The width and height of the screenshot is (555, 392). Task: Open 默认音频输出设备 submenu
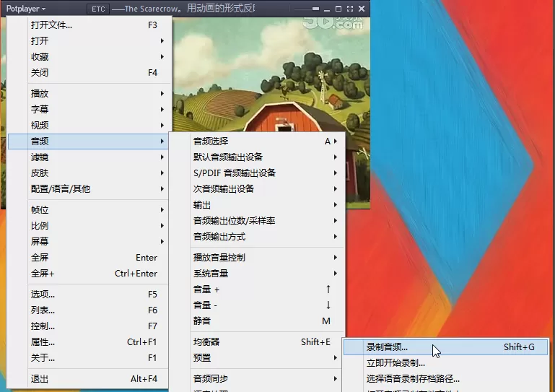pyautogui.click(x=258, y=157)
